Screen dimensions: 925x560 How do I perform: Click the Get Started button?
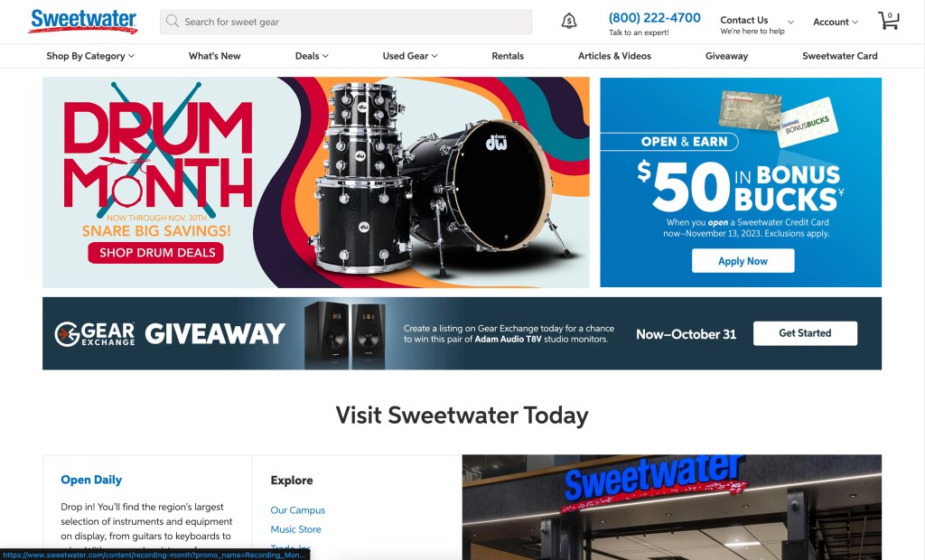pos(805,333)
